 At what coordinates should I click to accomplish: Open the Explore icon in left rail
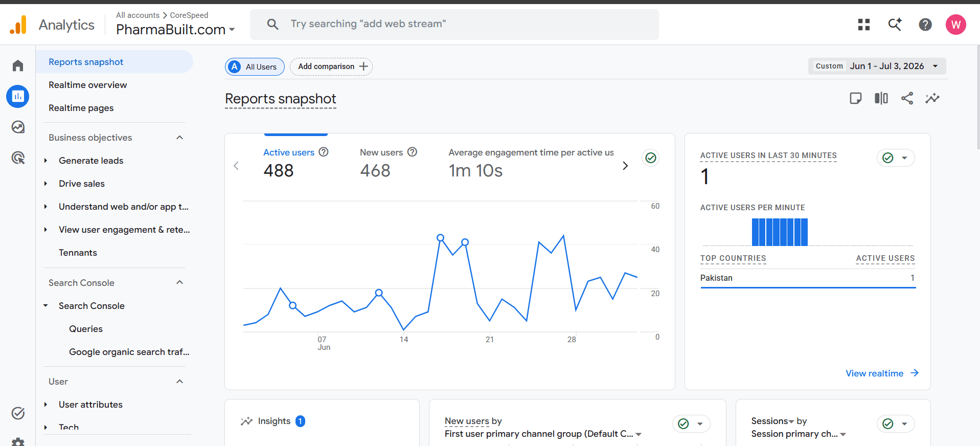point(18,127)
